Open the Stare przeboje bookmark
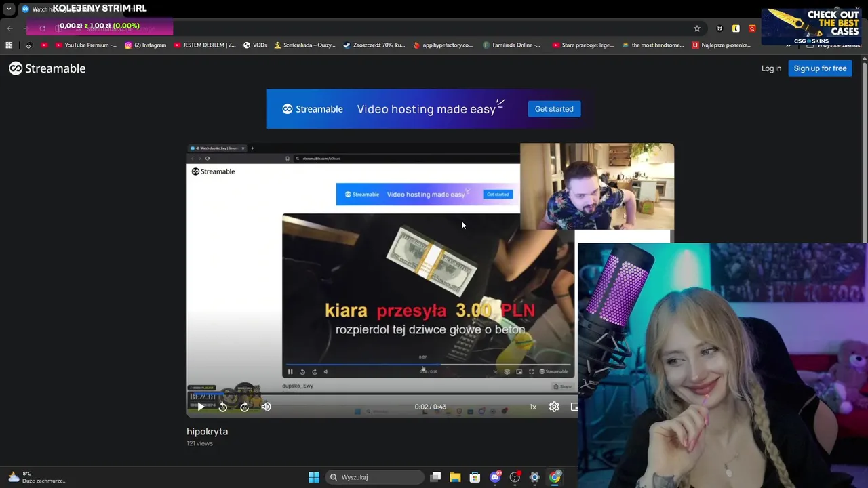The image size is (868, 488). [x=583, y=45]
